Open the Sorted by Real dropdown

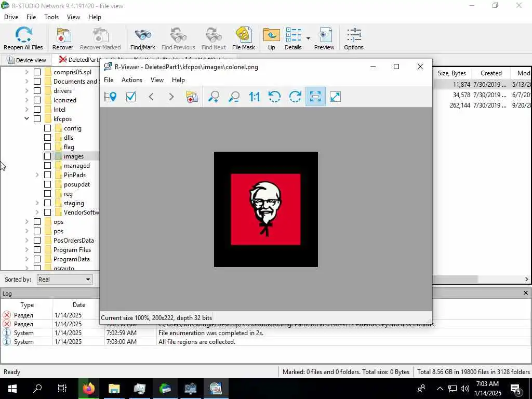(x=64, y=280)
